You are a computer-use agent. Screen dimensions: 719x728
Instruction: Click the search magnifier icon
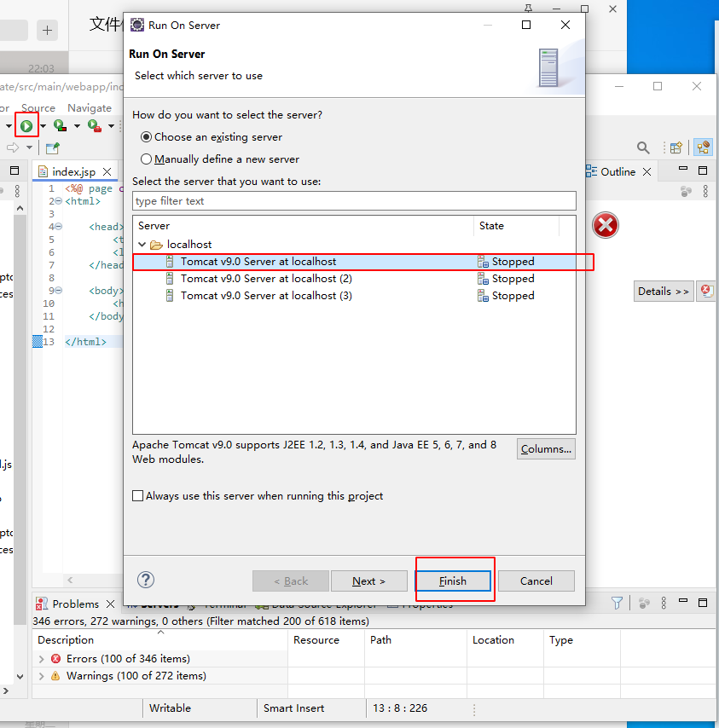643,147
